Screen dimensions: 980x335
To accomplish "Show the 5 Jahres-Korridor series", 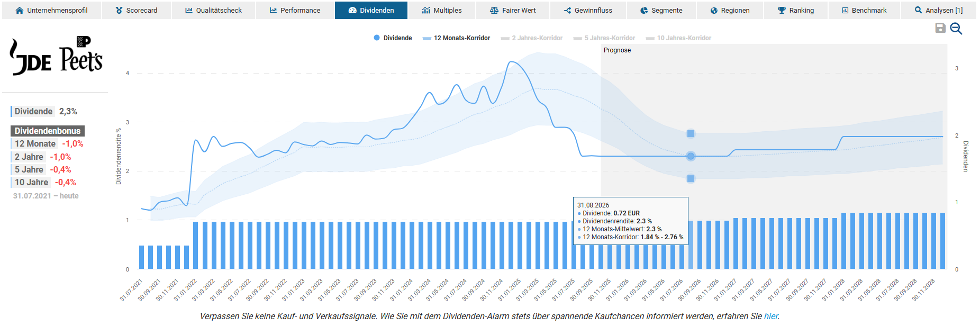I will 604,38.
